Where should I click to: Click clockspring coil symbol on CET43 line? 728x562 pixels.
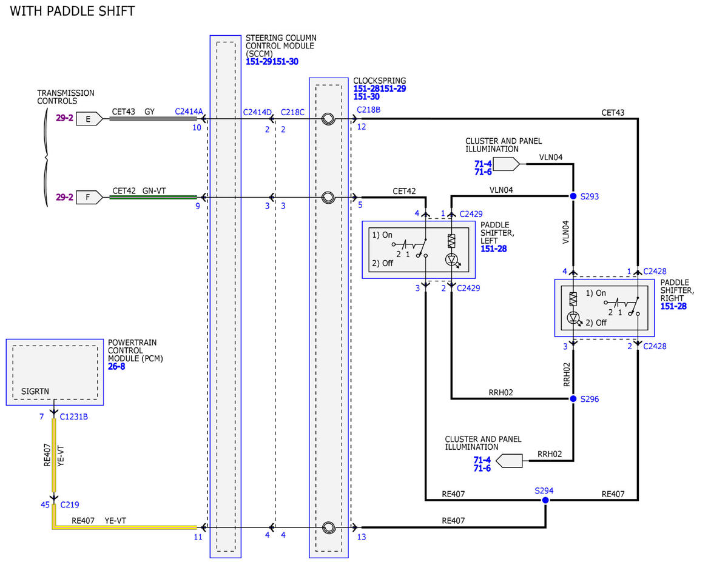click(x=328, y=119)
